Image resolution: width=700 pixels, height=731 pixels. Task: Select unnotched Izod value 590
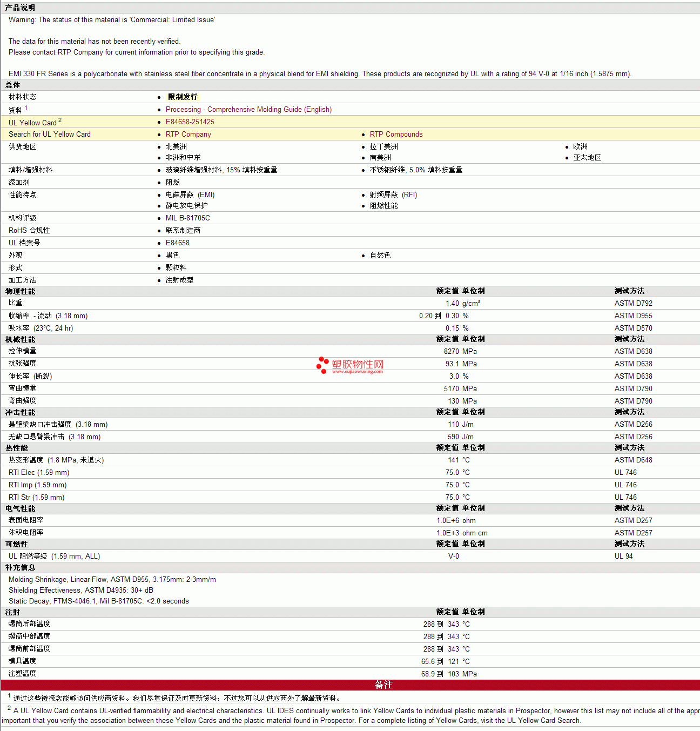pyautogui.click(x=454, y=437)
